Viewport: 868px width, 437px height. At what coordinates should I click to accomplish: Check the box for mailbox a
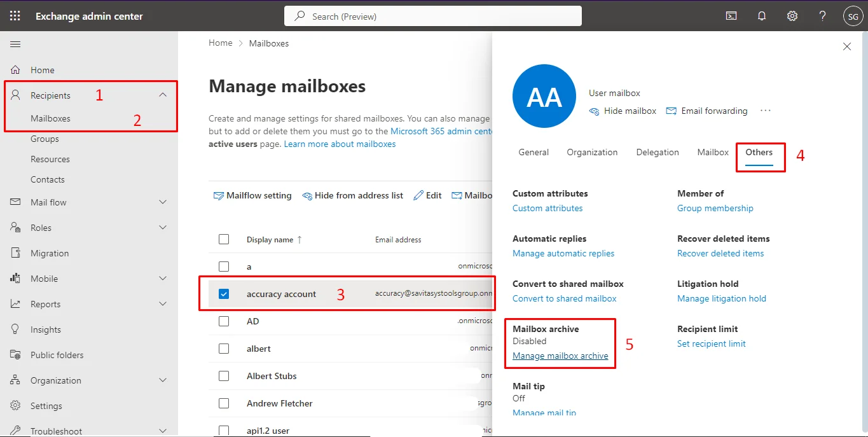(x=224, y=267)
